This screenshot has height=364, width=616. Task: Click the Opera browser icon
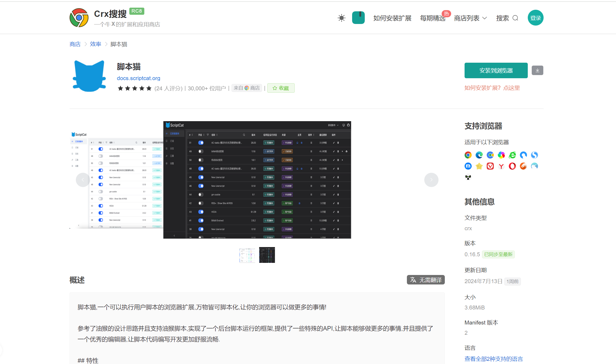point(512,166)
